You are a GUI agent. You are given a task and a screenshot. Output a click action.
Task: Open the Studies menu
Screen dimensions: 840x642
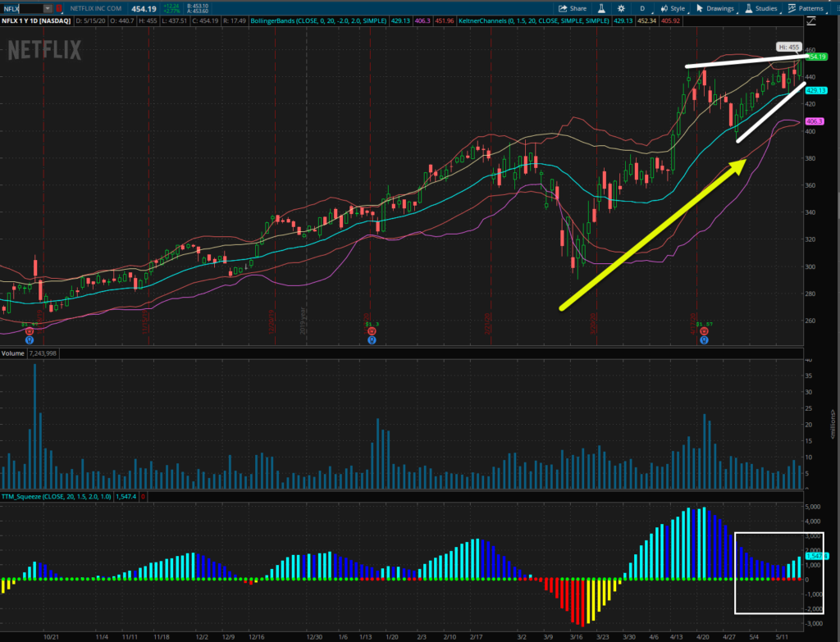761,8
